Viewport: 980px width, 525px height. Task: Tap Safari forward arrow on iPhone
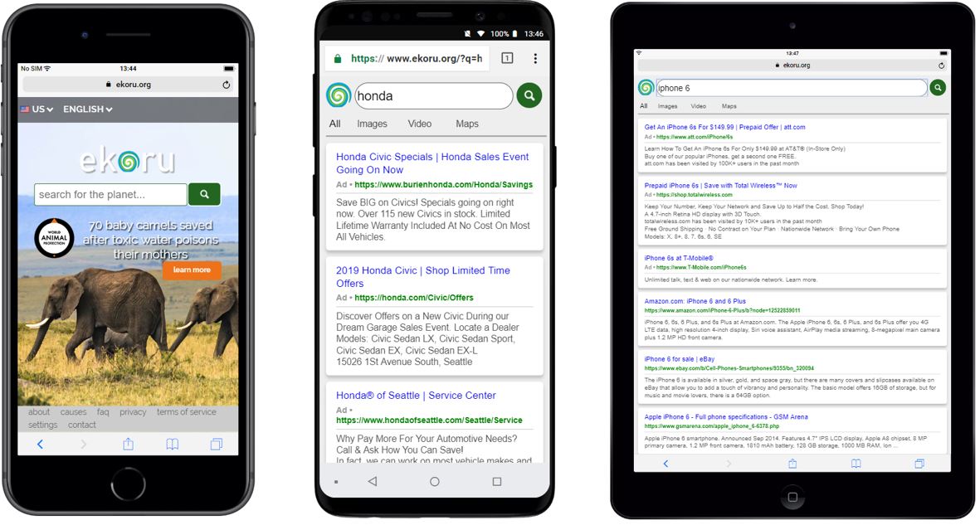coord(84,445)
